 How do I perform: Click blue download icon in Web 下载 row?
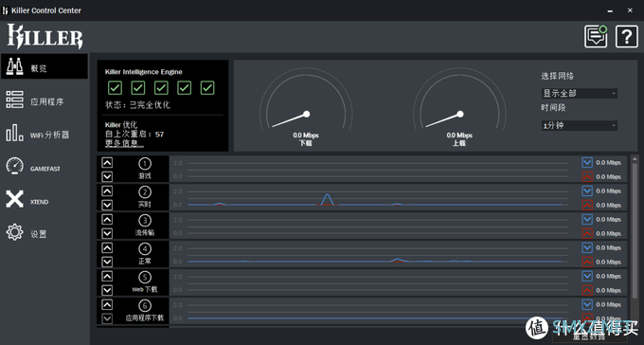pos(587,276)
